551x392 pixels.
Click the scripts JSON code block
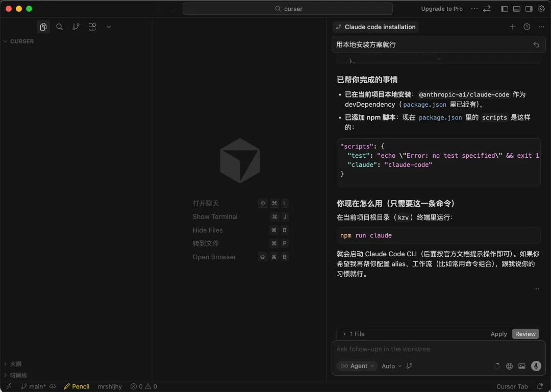pos(438,162)
